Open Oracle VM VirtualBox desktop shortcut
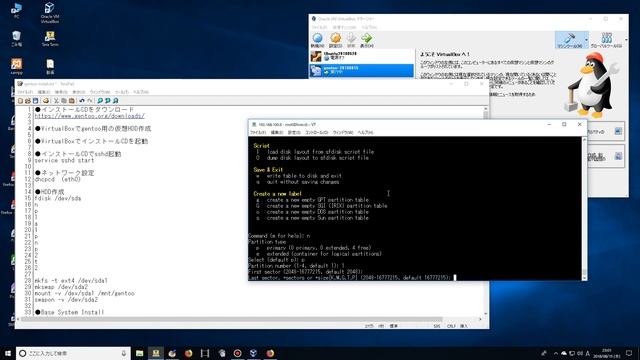The width and height of the screenshot is (640, 360). (50, 13)
